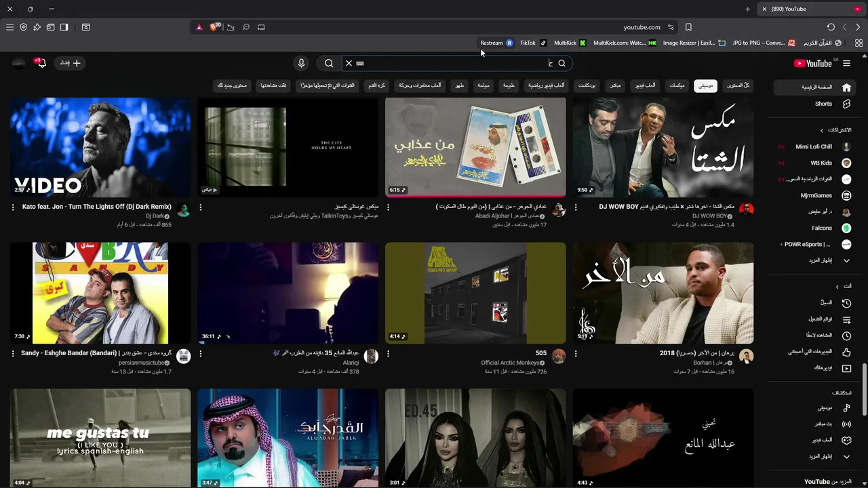Select the كرة القدم filter chip
This screenshot has height=488, width=868.
point(376,85)
